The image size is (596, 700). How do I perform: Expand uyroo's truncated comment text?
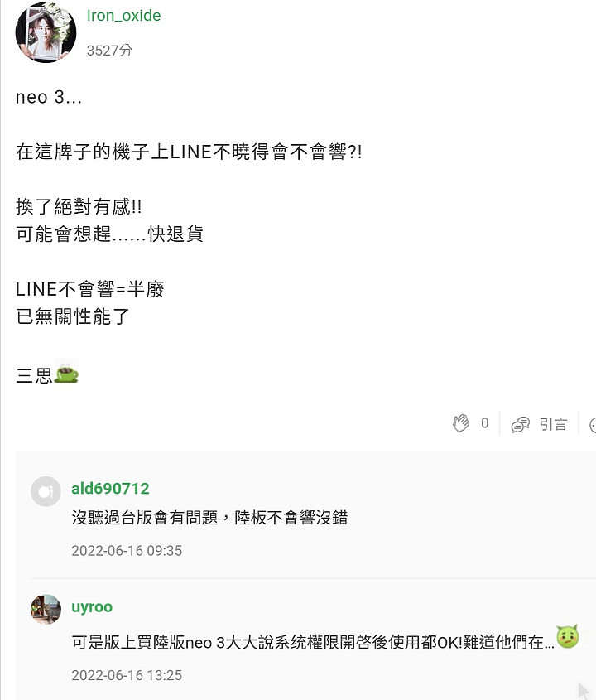[x=313, y=642]
